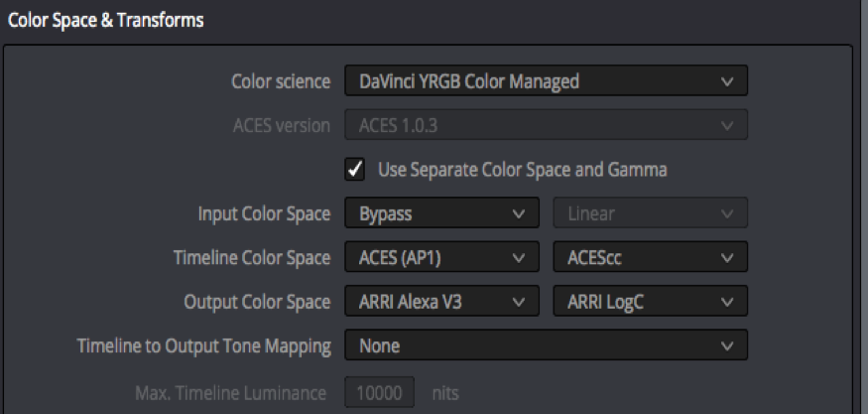This screenshot has width=868, height=414.
Task: Expand the ACES (AP1) timeline color space dropdown
Action: click(x=441, y=258)
